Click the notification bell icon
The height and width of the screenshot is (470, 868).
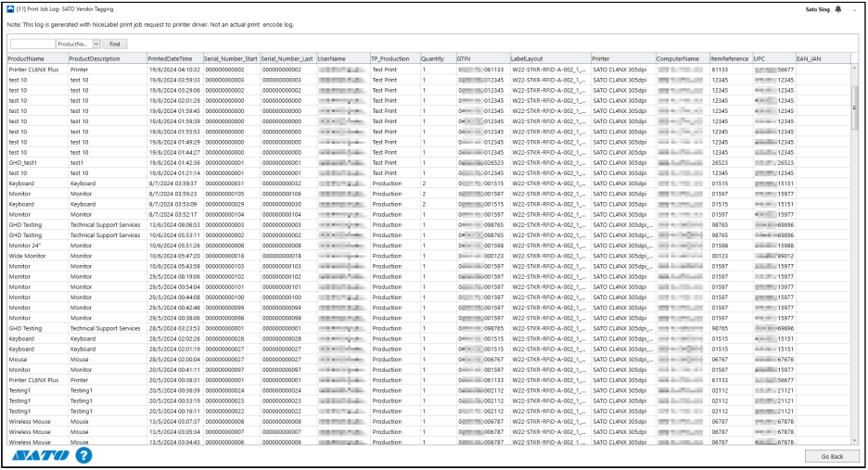[x=838, y=8]
